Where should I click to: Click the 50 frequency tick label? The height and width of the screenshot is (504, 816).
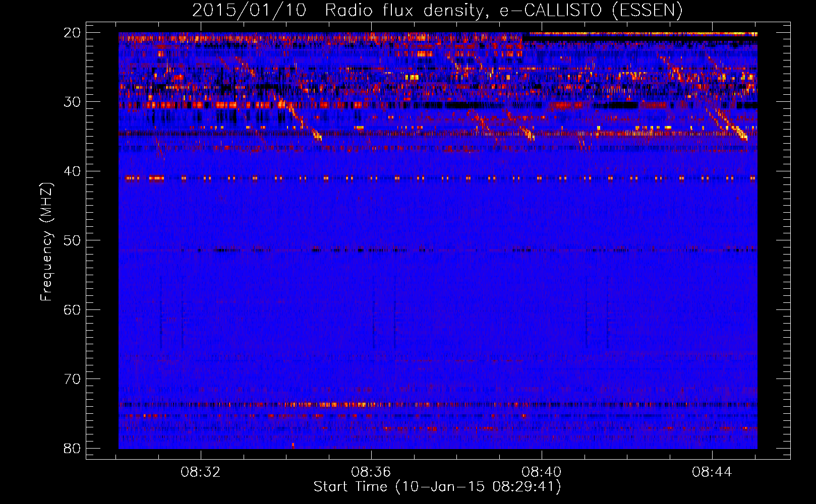point(72,240)
